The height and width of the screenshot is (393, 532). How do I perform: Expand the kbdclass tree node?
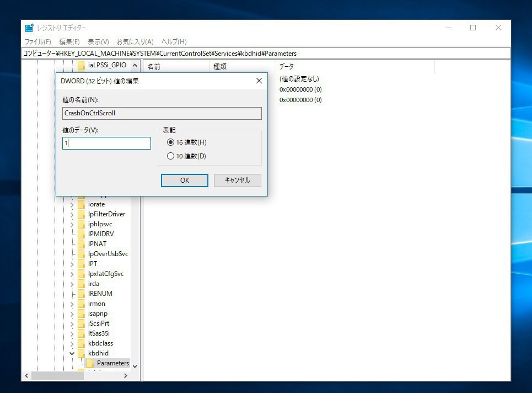[72, 343]
